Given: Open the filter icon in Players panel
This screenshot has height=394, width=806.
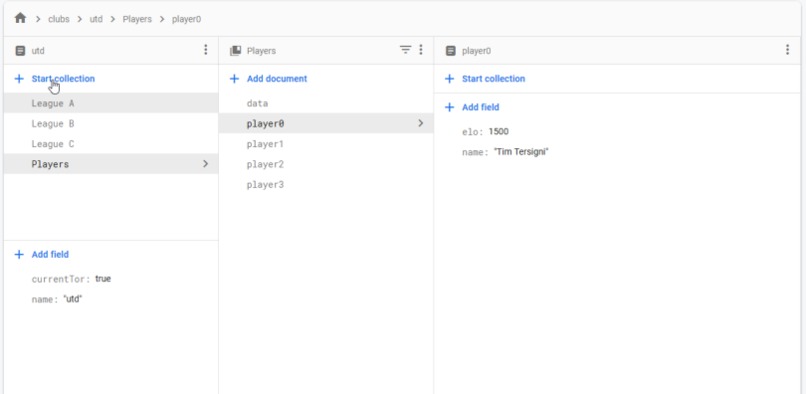Looking at the screenshot, I should (406, 50).
